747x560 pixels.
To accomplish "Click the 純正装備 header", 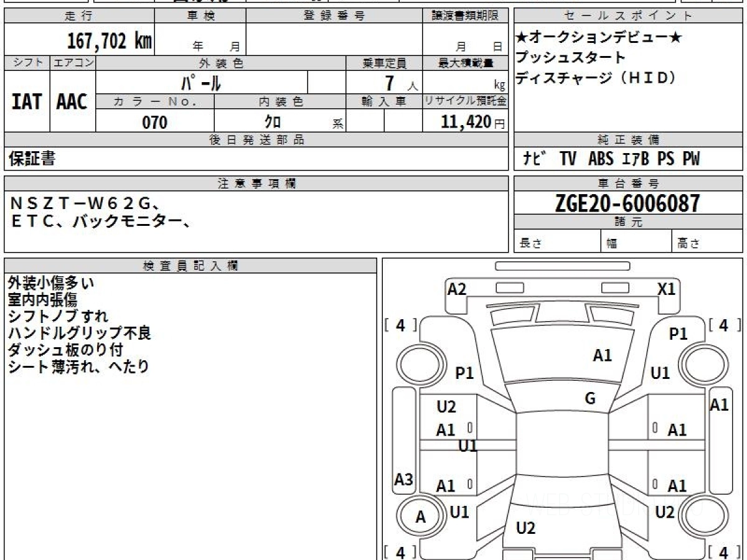I will [629, 140].
